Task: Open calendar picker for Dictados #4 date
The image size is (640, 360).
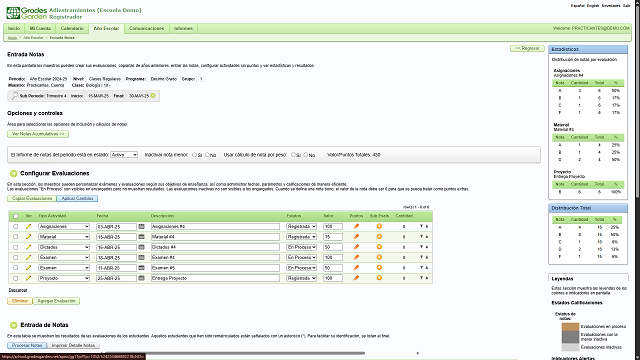Action: [x=142, y=247]
